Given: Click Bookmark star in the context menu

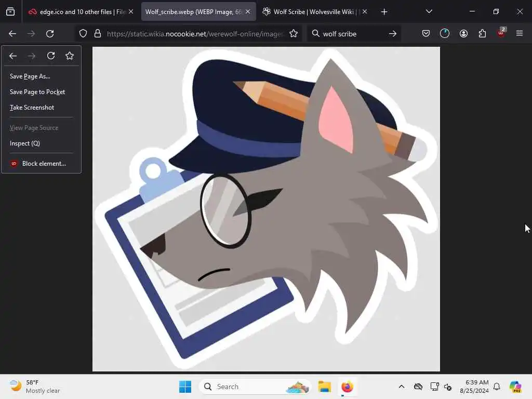Looking at the screenshot, I should [x=70, y=56].
